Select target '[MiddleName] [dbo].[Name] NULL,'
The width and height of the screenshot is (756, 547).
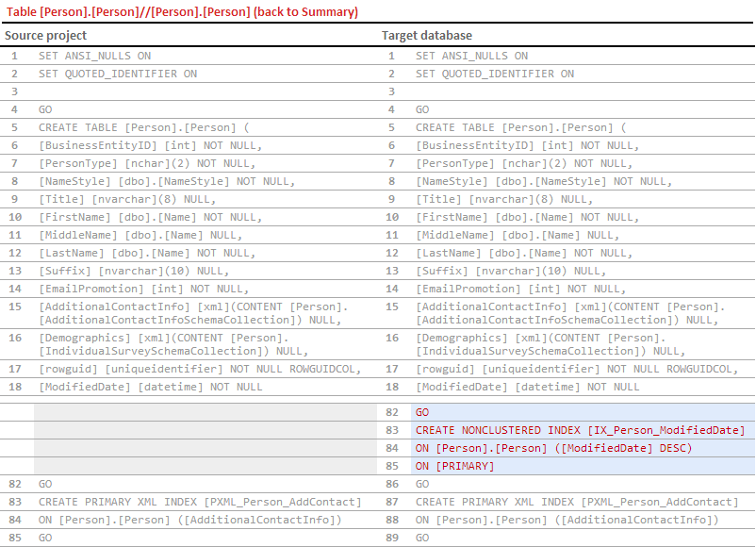518,235
